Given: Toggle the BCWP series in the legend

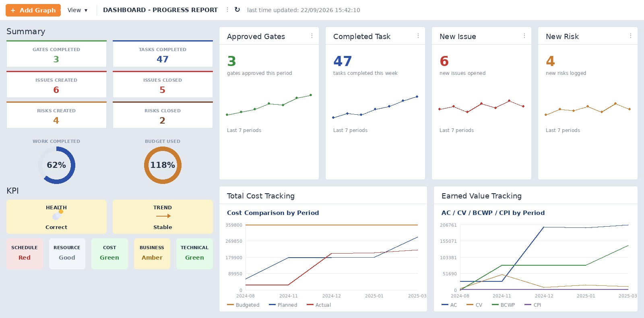Looking at the screenshot, I should [503, 305].
